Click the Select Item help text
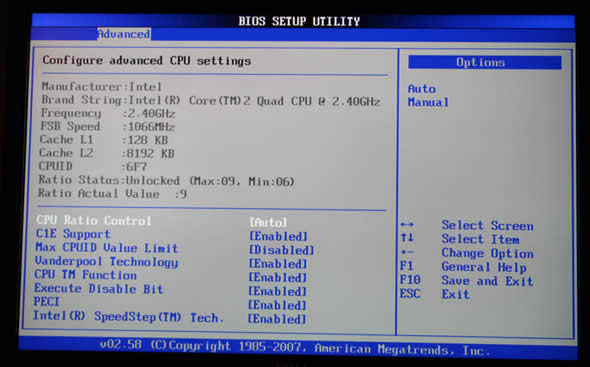590x367 pixels. point(481,239)
